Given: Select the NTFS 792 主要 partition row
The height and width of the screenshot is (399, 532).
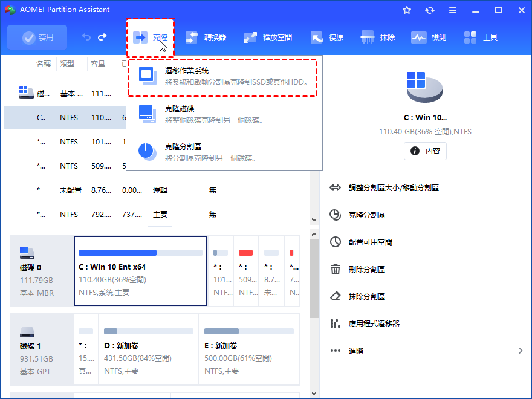Looking at the screenshot, I should tap(156, 215).
